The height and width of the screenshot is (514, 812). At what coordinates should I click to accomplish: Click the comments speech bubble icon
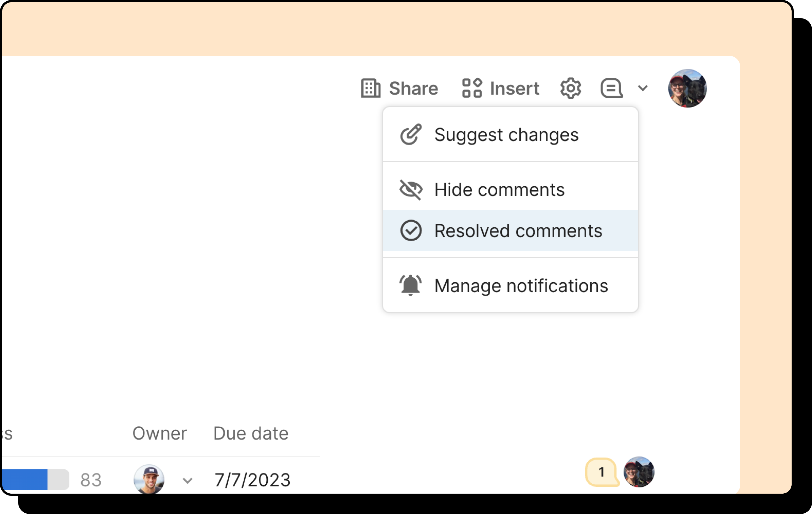611,88
